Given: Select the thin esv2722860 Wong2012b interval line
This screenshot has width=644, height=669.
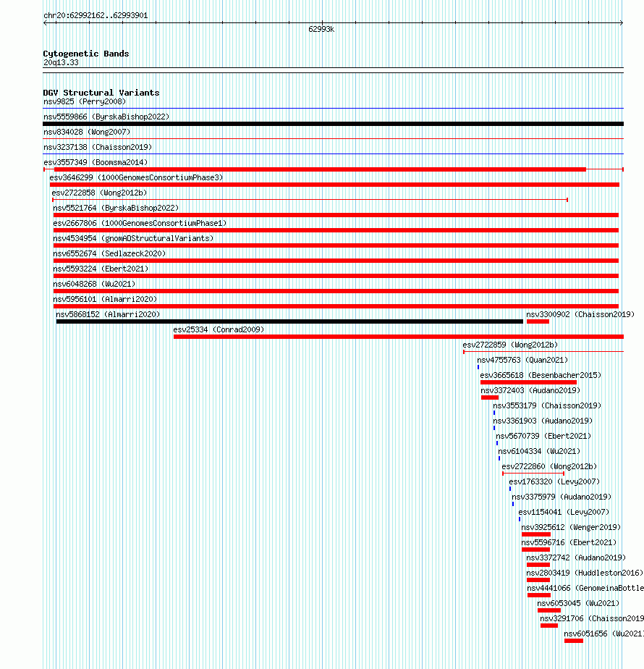Looking at the screenshot, I should tap(533, 474).
